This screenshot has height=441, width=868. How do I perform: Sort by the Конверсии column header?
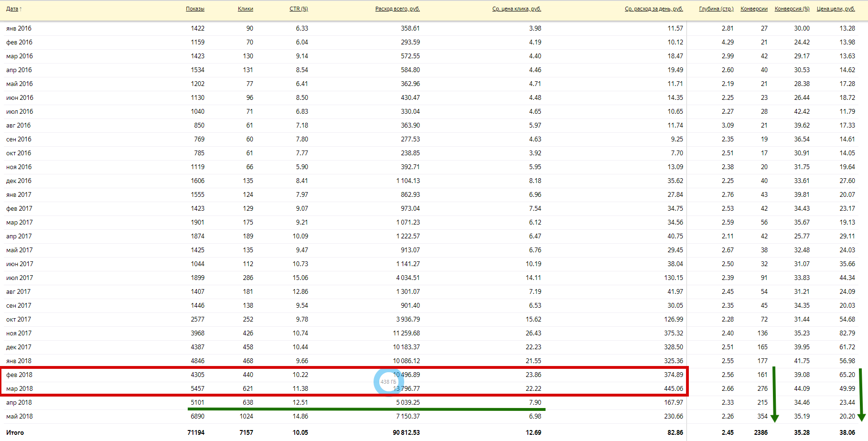754,9
